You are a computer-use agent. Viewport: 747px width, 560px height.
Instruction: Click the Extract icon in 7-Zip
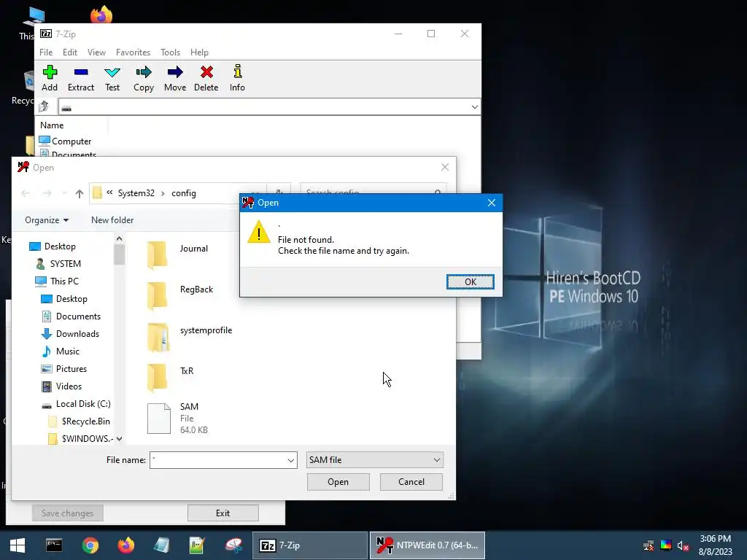(x=81, y=78)
